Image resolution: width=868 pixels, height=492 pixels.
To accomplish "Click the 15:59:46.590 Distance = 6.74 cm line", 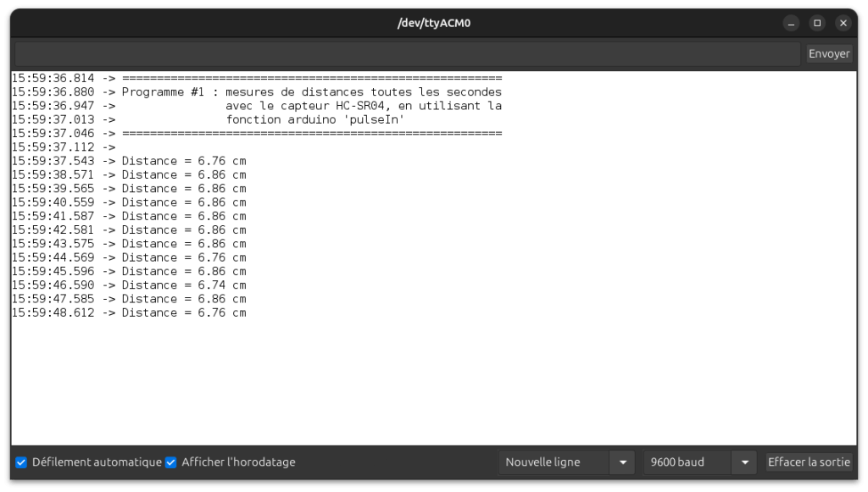I will tap(129, 285).
